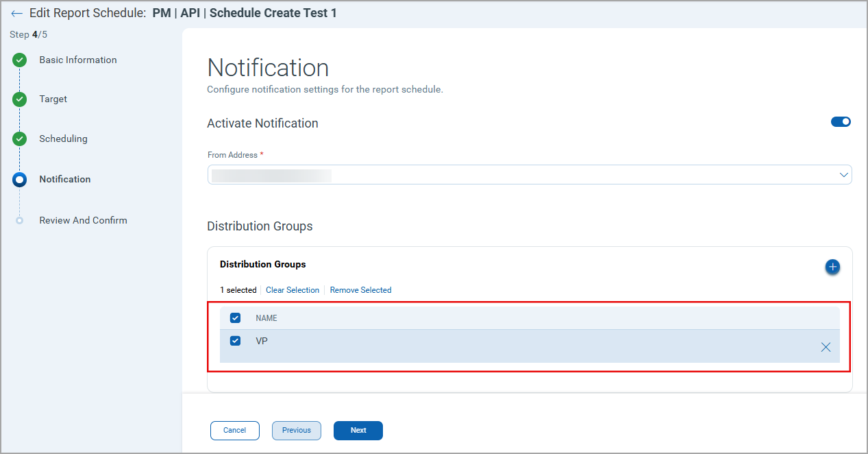Click the blue plus icon to add distribution group
The image size is (868, 454).
pyautogui.click(x=832, y=267)
